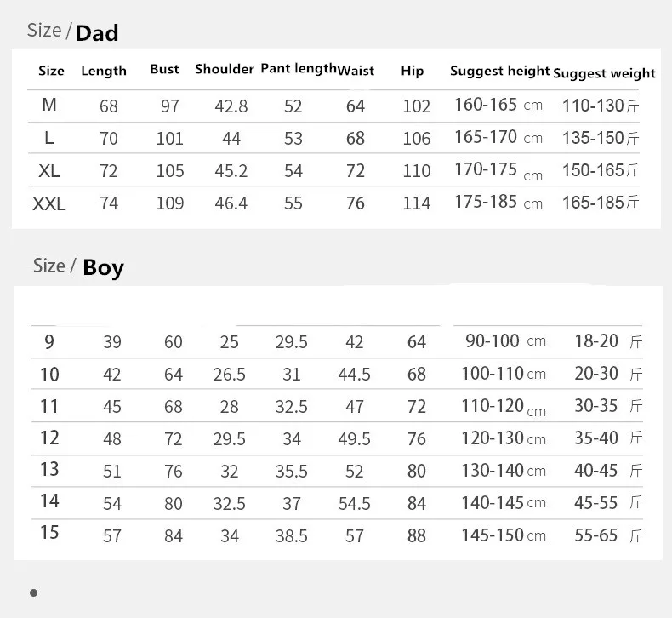Click the gray dot below the Boy table
Viewport: 672px width, 618px height.
click(x=34, y=593)
